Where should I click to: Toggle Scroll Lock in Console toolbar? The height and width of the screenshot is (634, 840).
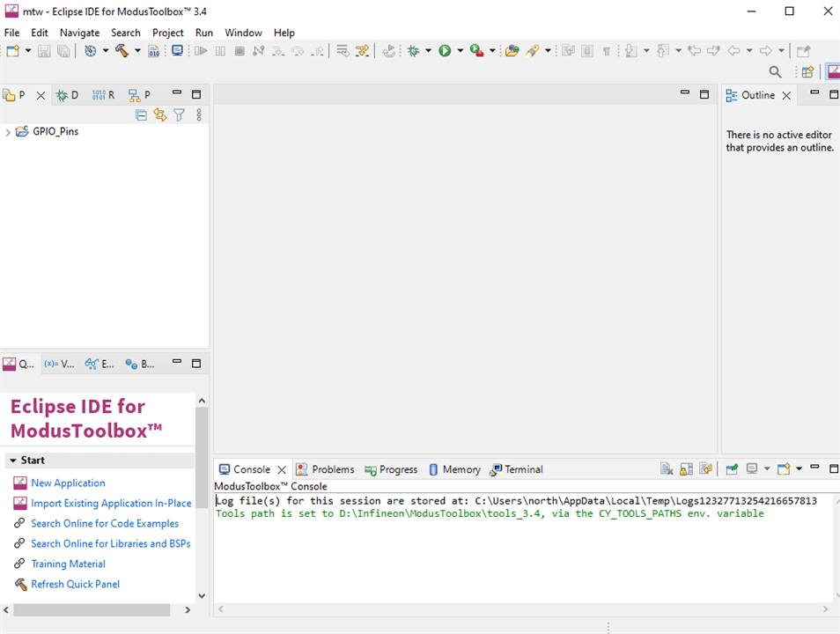click(686, 469)
